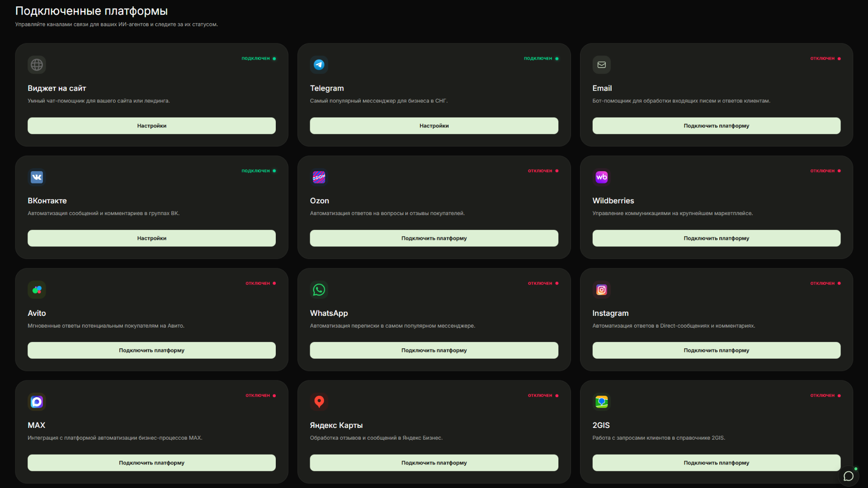Click the Telegram platform icon
This screenshot has width=868, height=488.
click(x=319, y=65)
